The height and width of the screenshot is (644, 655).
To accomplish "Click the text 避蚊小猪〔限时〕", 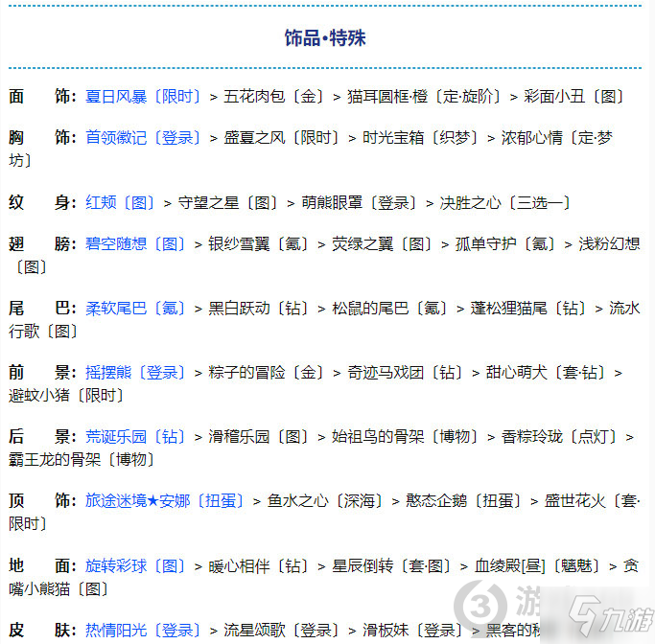I will click(x=67, y=395).
